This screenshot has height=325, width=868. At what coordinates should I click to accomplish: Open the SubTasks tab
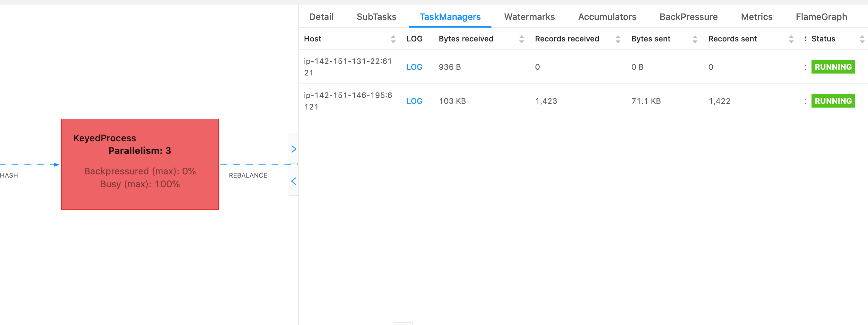click(x=377, y=16)
